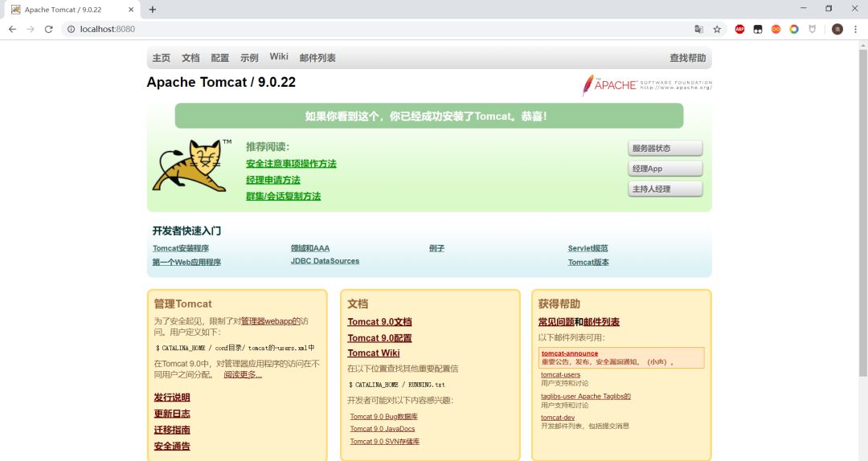Open 示例 in the navigation bar

click(x=249, y=58)
